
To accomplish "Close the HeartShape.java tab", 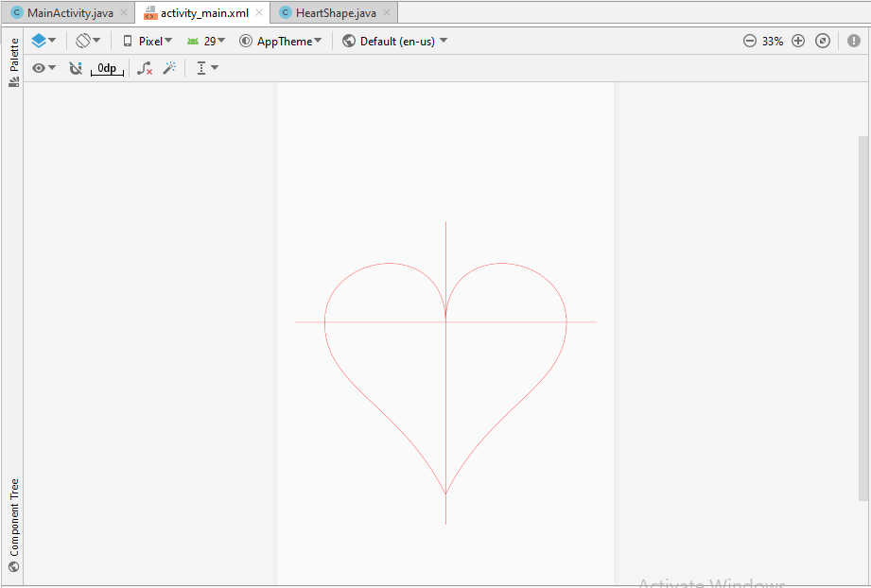I will pyautogui.click(x=387, y=12).
